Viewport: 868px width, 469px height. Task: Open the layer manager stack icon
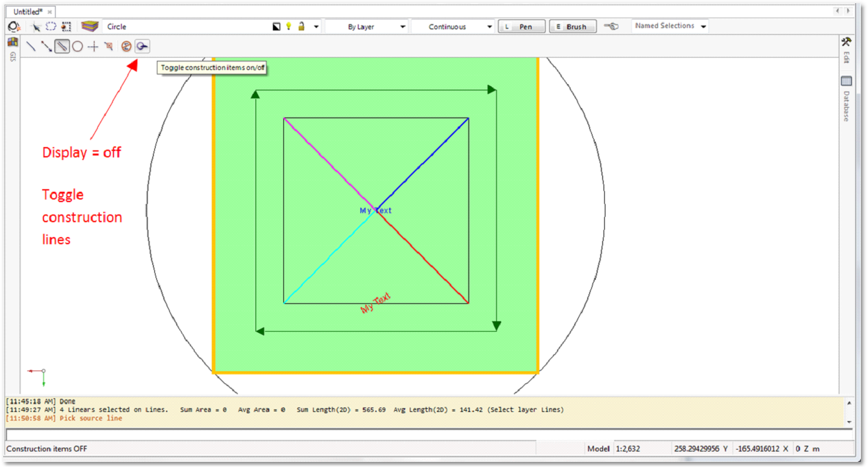(89, 27)
